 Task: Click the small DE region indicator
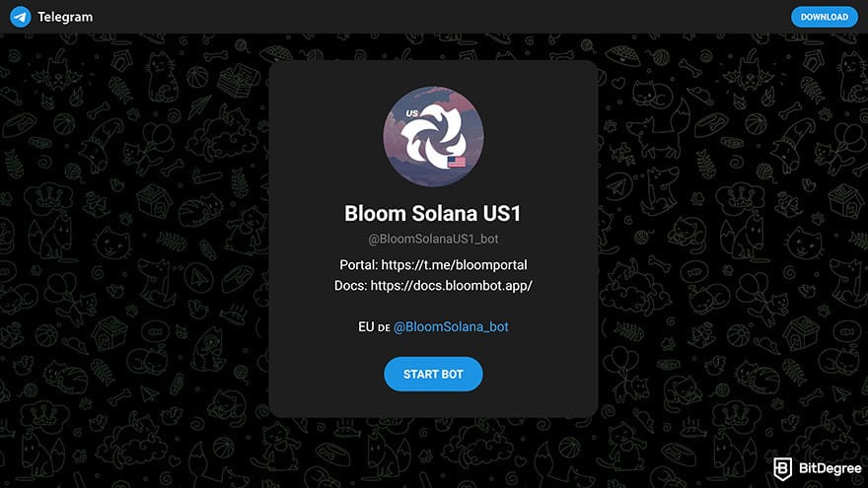(x=384, y=328)
